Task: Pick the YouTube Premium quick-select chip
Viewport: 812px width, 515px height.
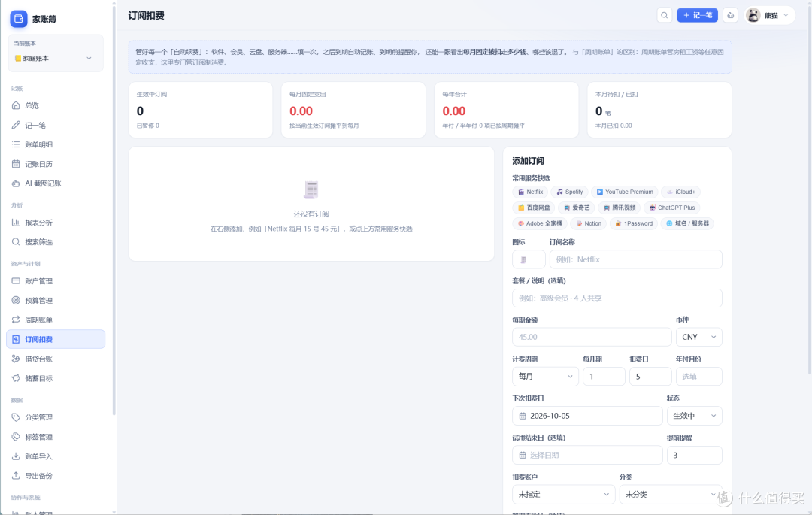Action: tap(624, 192)
